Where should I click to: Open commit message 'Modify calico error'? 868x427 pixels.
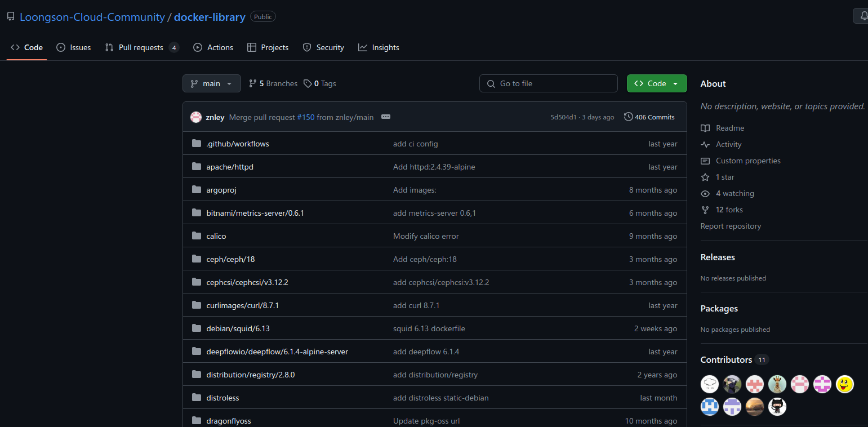(x=426, y=236)
